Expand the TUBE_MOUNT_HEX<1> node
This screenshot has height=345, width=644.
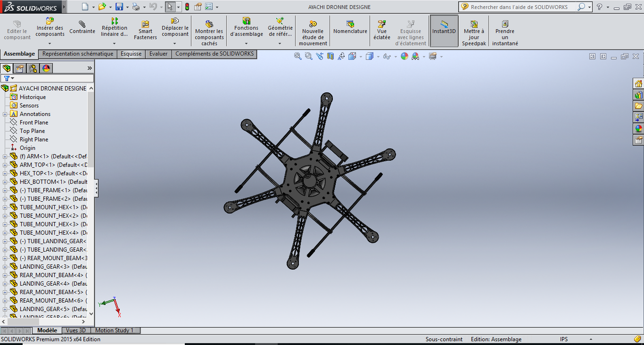tap(5, 207)
